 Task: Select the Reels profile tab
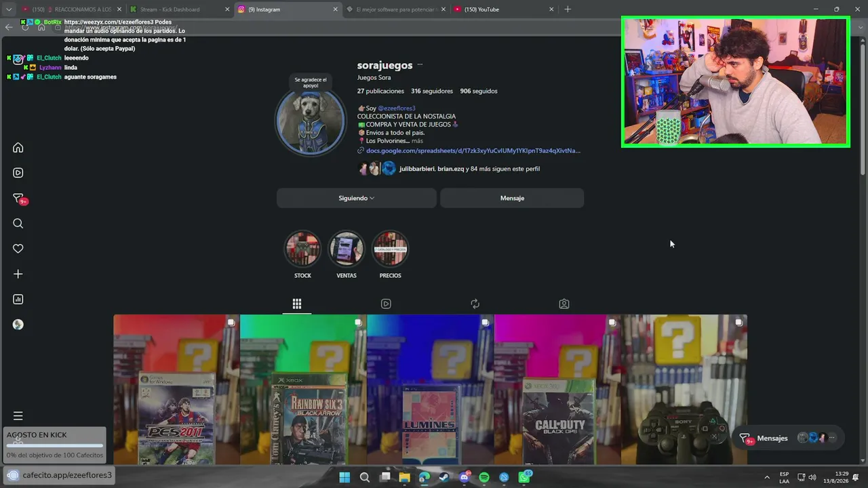tap(386, 304)
